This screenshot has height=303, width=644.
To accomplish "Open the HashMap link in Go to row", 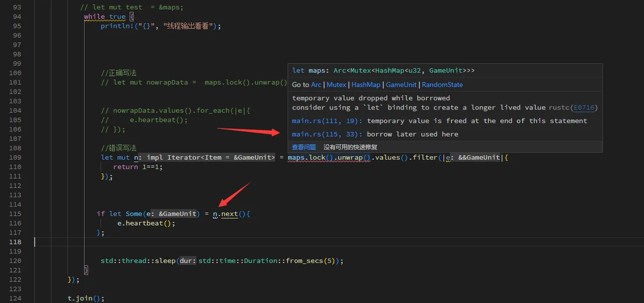I will click(366, 85).
